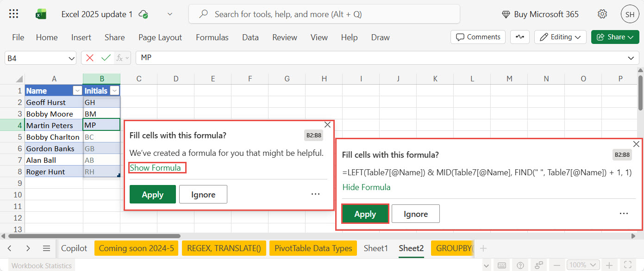Expand the Name Box dropdown arrow
Image resolution: width=644 pixels, height=271 pixels.
coord(72,58)
